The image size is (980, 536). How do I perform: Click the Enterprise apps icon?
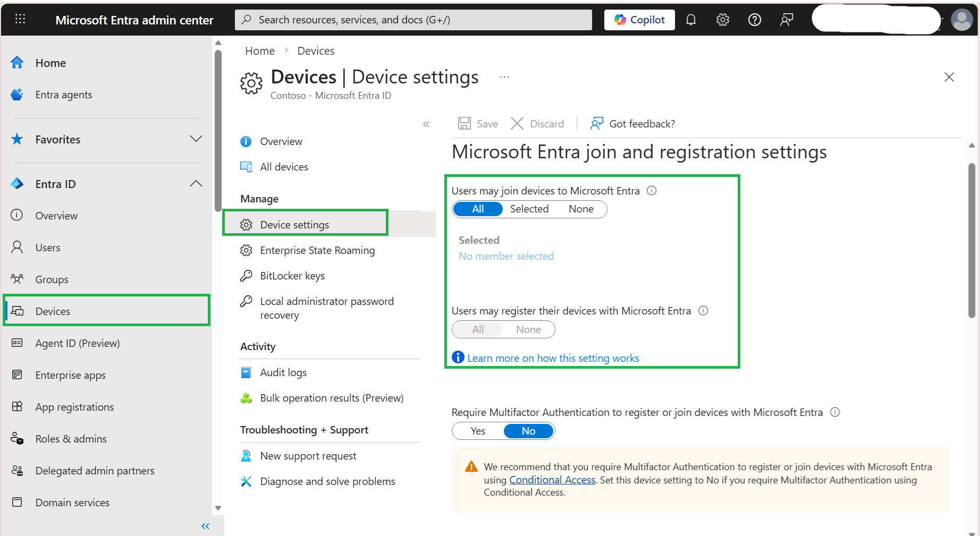17,375
